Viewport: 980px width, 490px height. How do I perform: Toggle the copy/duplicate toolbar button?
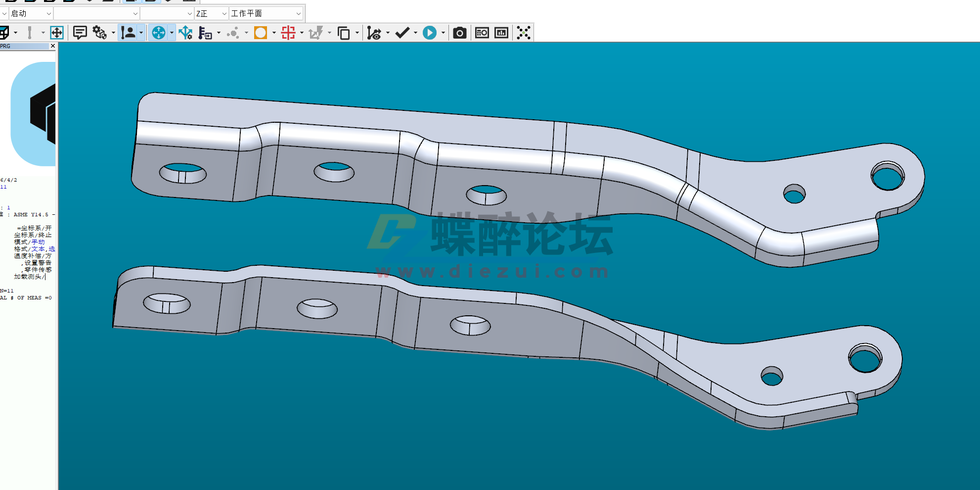click(343, 33)
